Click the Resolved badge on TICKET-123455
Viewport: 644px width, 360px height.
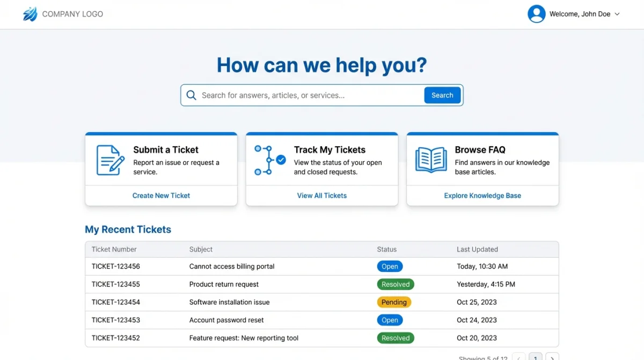pyautogui.click(x=396, y=284)
